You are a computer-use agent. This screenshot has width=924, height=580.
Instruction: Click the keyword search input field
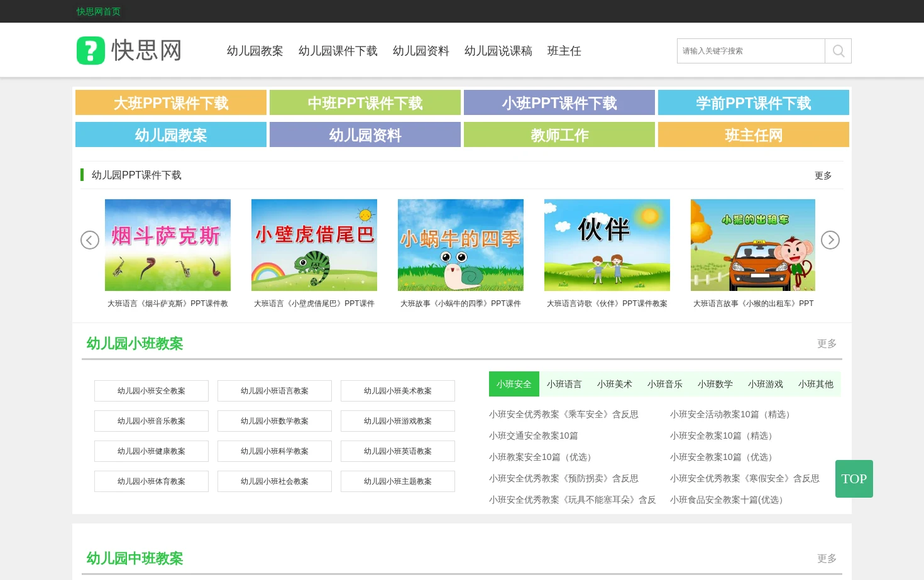tap(751, 51)
